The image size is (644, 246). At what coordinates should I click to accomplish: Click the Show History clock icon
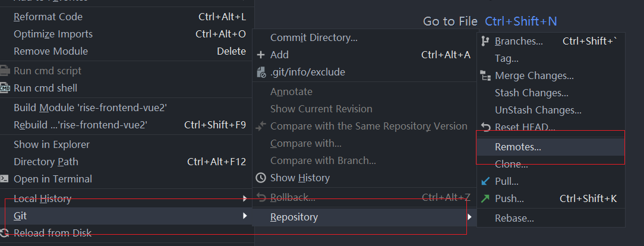point(261,178)
